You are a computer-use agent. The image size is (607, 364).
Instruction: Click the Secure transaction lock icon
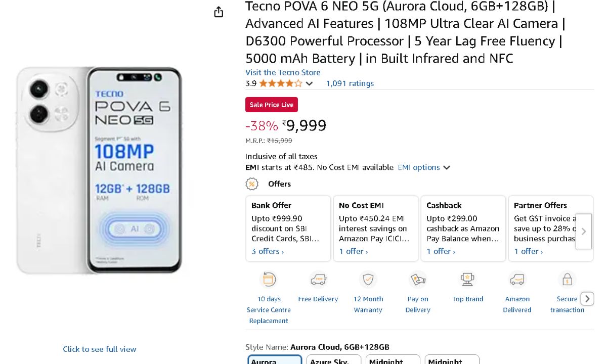coord(567,280)
